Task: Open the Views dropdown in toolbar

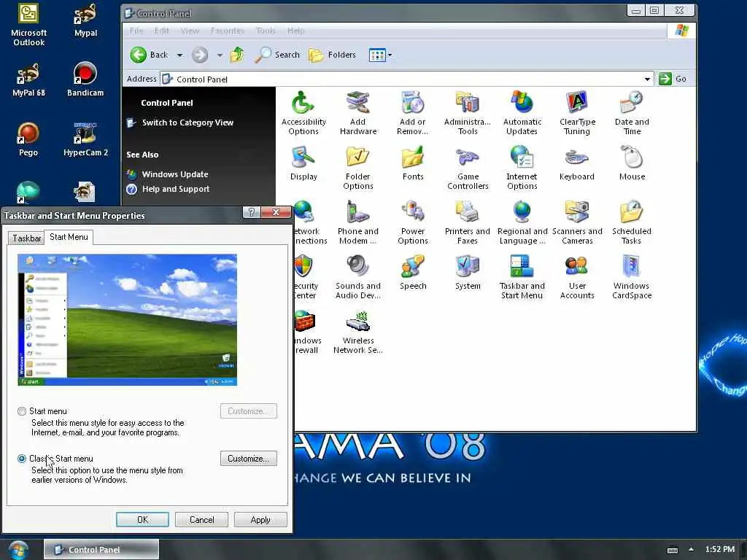Action: pos(381,55)
